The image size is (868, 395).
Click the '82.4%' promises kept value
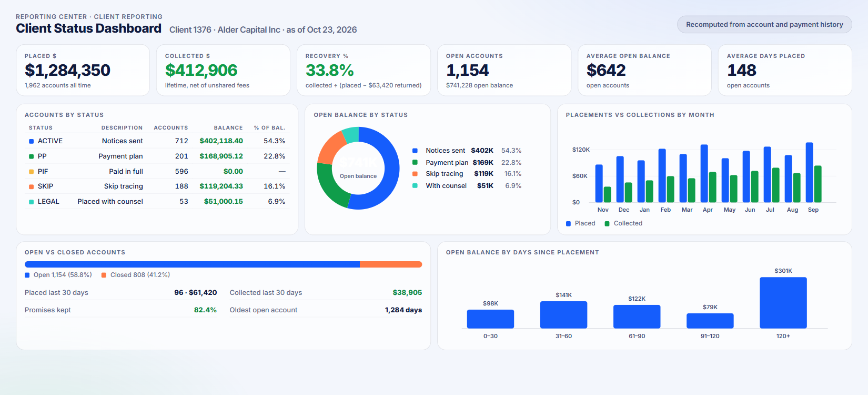(205, 310)
